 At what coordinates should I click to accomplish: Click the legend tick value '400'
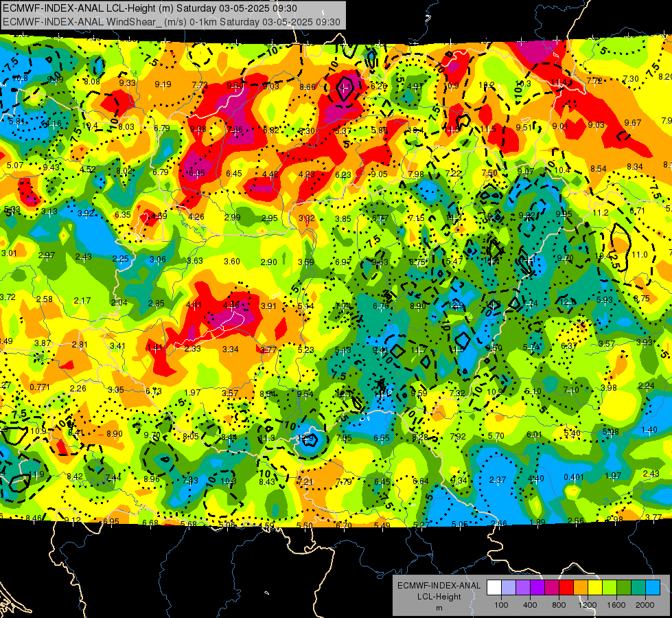point(530,605)
